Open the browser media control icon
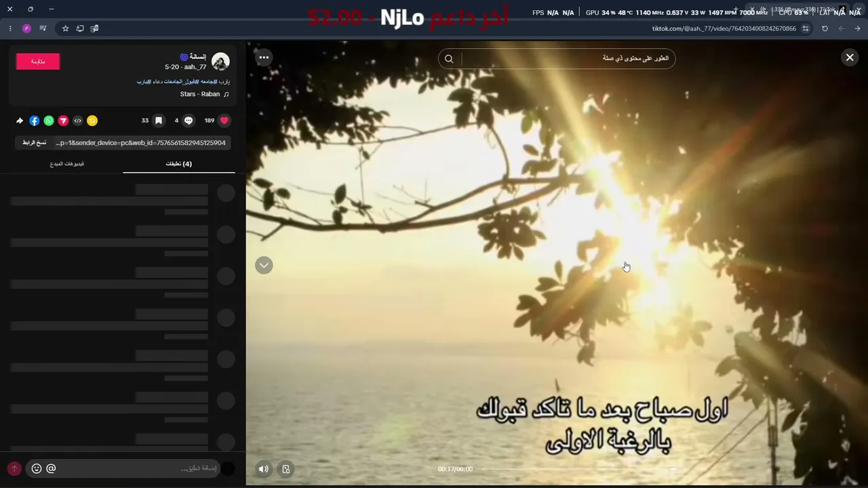 click(43, 28)
